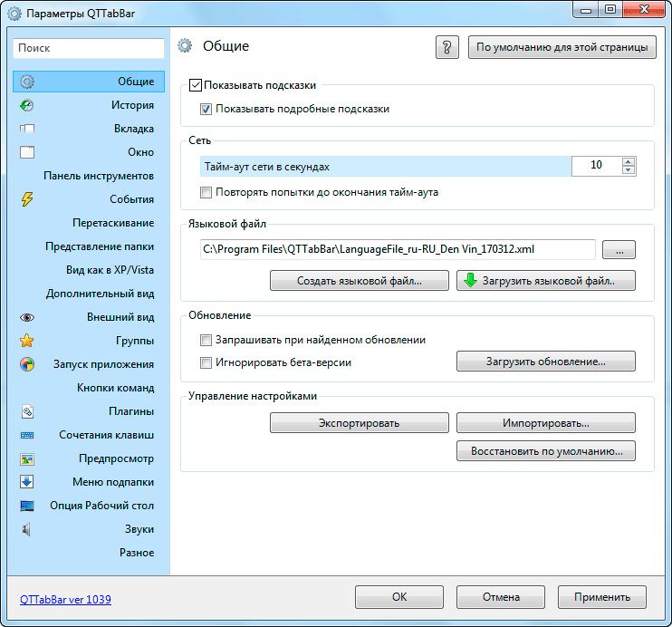Click the colorful orb icon beside Запуск приложения
The width and height of the screenshot is (672, 627).
27,364
